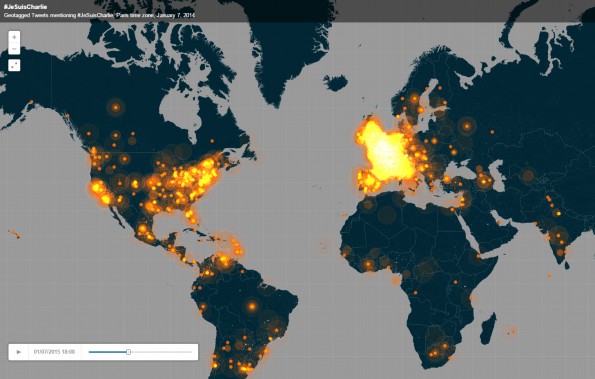Viewport: 595px width, 379px height.
Task: Play the tweet timeline animation
Action: point(19,352)
